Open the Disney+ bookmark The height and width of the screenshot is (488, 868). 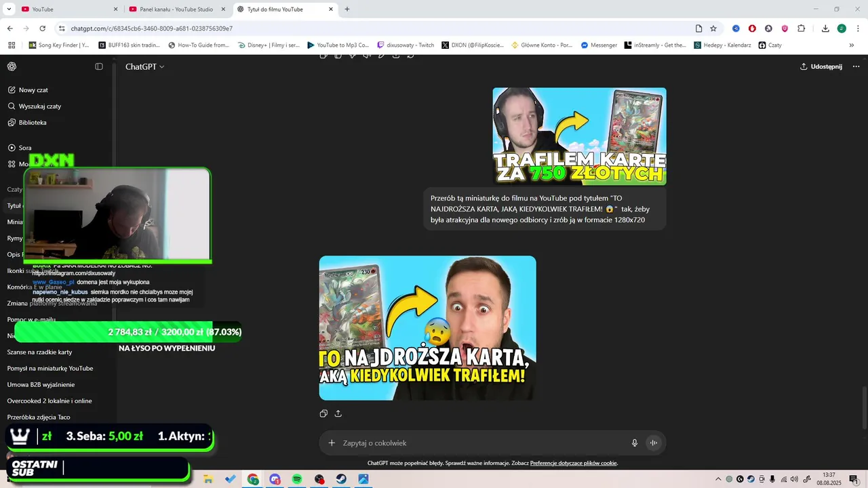coord(269,45)
